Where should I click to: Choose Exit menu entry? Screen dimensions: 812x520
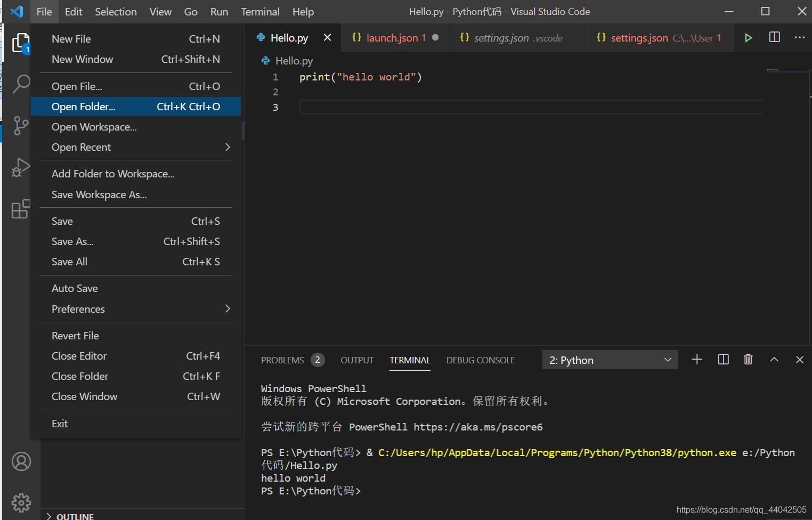tap(136, 424)
